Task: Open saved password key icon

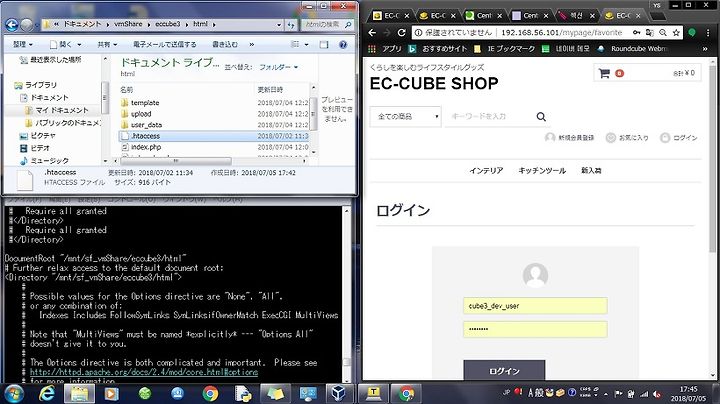Action: pos(636,33)
